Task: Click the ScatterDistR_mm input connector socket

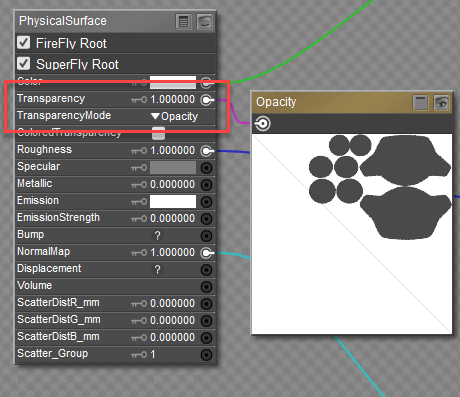Action: click(206, 304)
